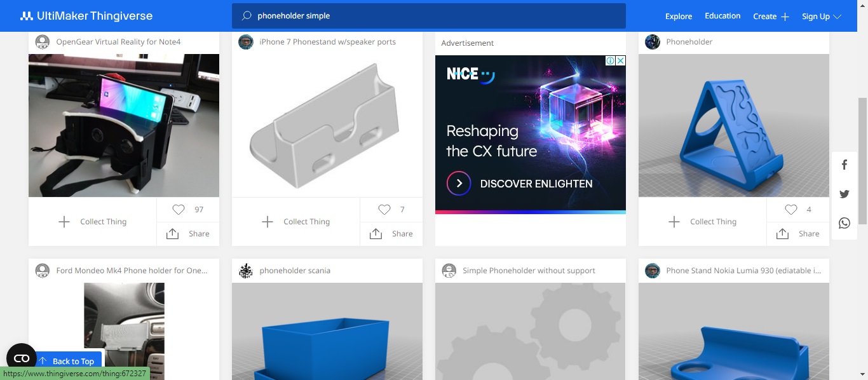Open the Simple Phoneholder without support avatar
868x380 pixels.
[x=449, y=271]
